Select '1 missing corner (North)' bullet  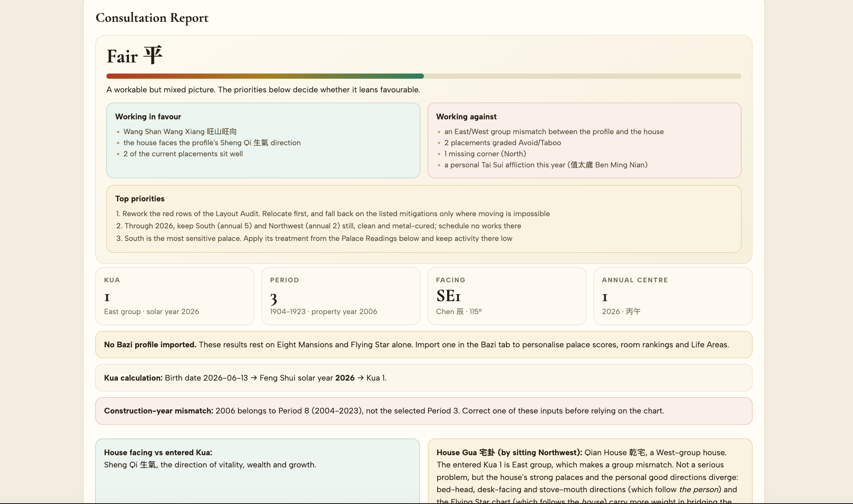pyautogui.click(x=485, y=154)
